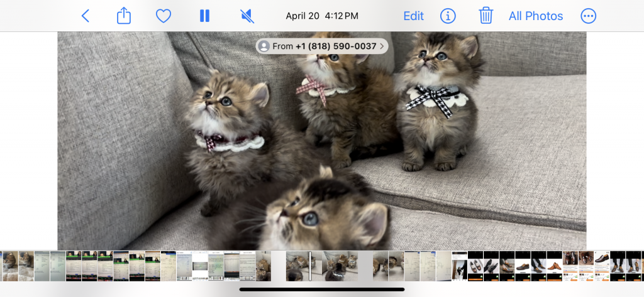Open the more options ellipsis menu
The width and height of the screenshot is (644, 297).
click(x=589, y=16)
